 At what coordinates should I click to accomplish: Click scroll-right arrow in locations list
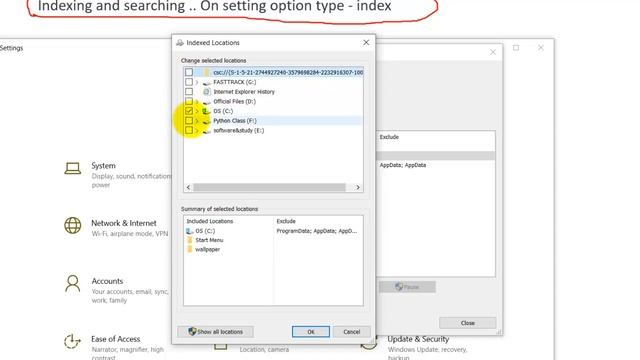point(358,187)
